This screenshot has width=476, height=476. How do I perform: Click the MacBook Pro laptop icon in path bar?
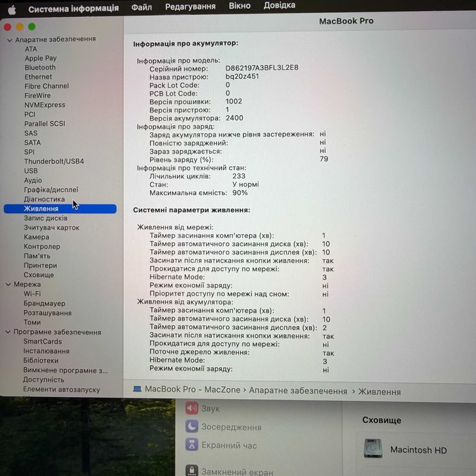click(137, 389)
